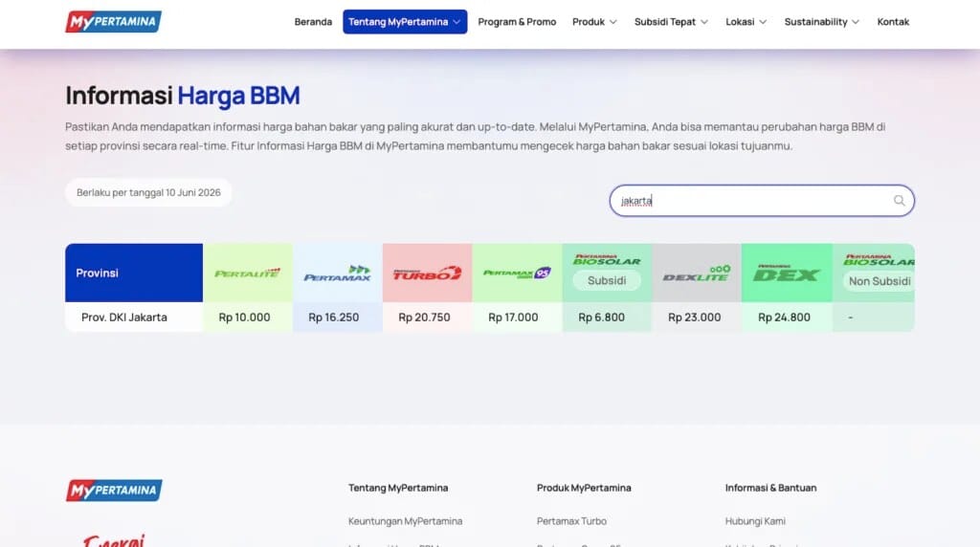The image size is (980, 547).
Task: Open the Beranda menu item
Action: click(x=313, y=22)
